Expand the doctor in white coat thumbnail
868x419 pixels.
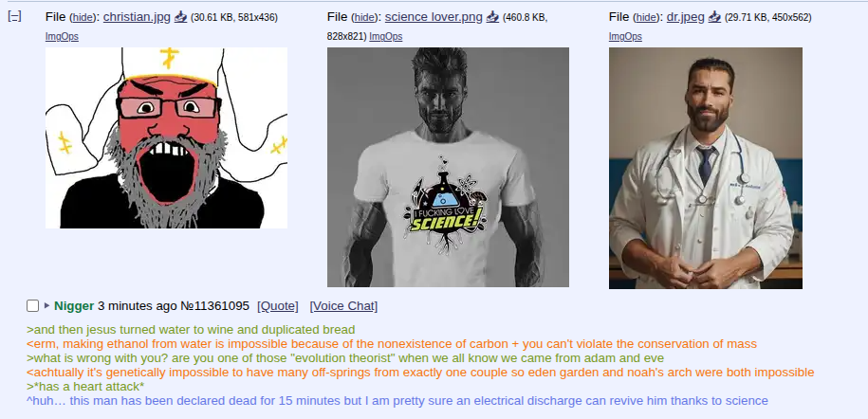point(705,169)
